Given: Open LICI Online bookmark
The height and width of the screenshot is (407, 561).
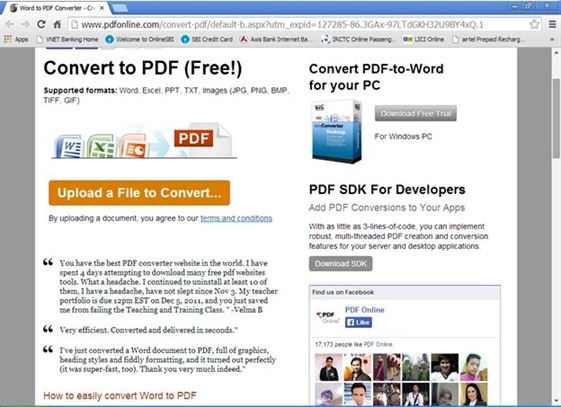Looking at the screenshot, I should pyautogui.click(x=423, y=39).
